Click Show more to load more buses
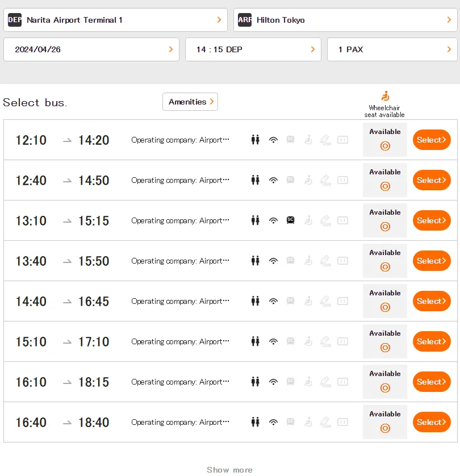The image size is (460, 476). pyautogui.click(x=229, y=469)
